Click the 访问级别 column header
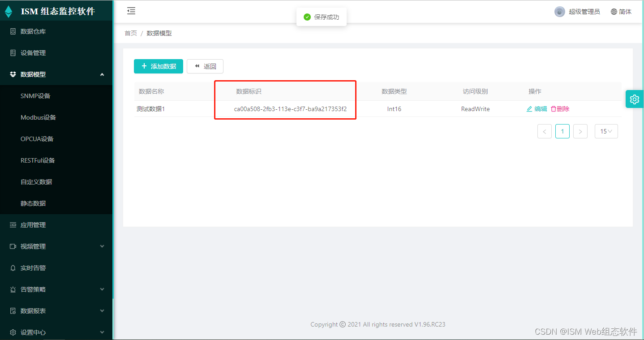 (476, 91)
